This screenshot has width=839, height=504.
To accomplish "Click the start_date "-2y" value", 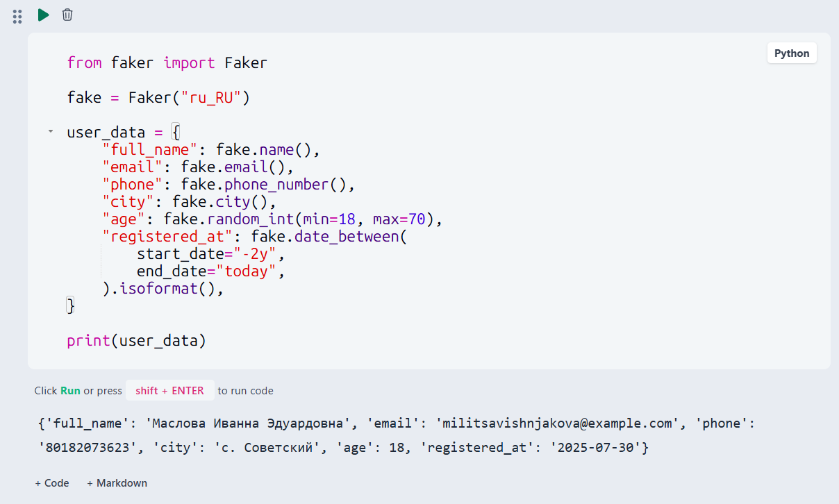I will point(254,254).
